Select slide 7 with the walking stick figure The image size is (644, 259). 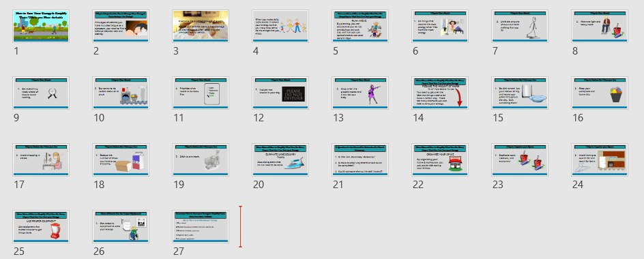520,27
